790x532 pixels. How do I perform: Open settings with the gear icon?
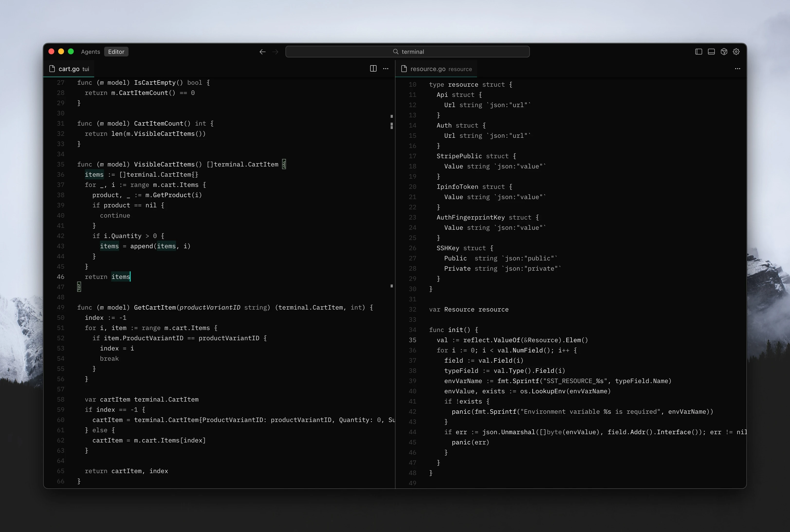click(x=736, y=52)
